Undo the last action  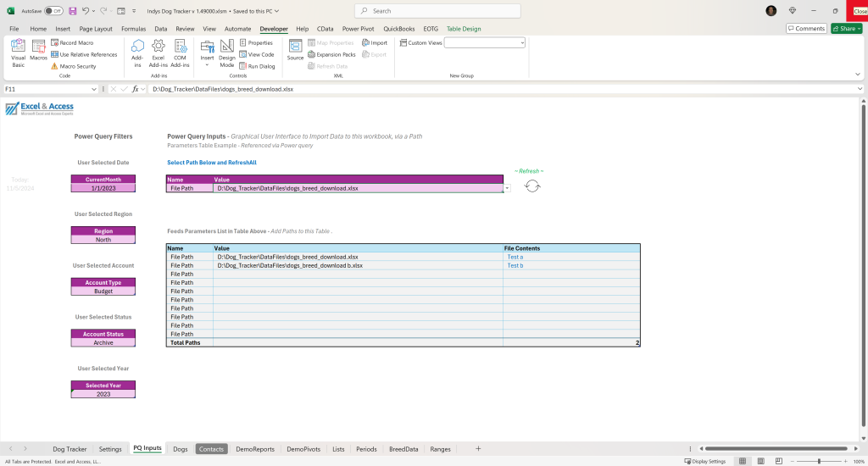coord(86,10)
